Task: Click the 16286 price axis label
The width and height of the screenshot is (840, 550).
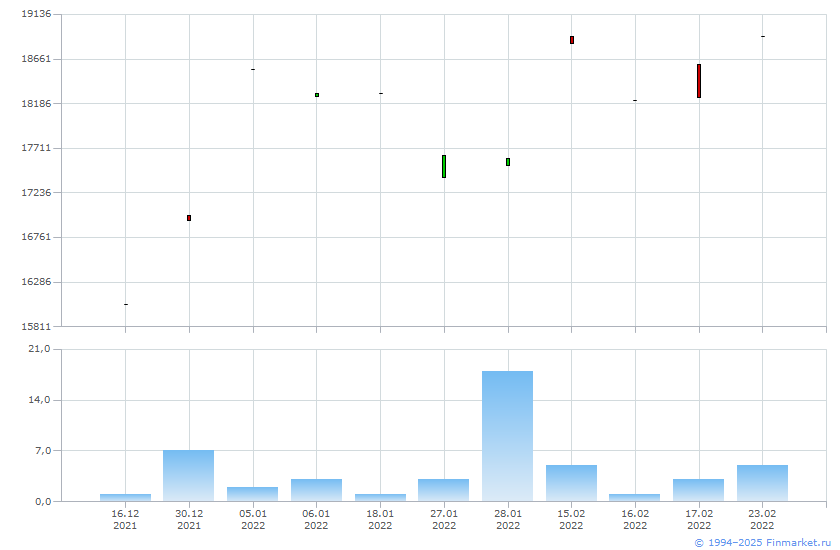Action: (36, 282)
